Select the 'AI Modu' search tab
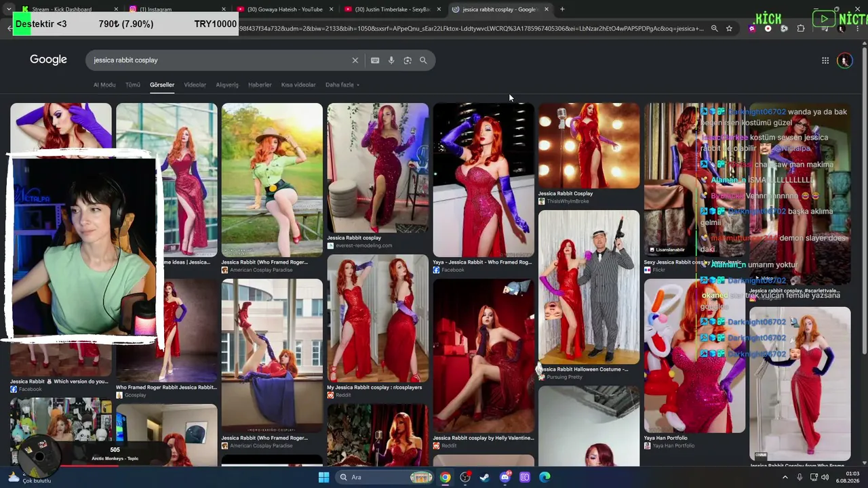 tap(104, 85)
